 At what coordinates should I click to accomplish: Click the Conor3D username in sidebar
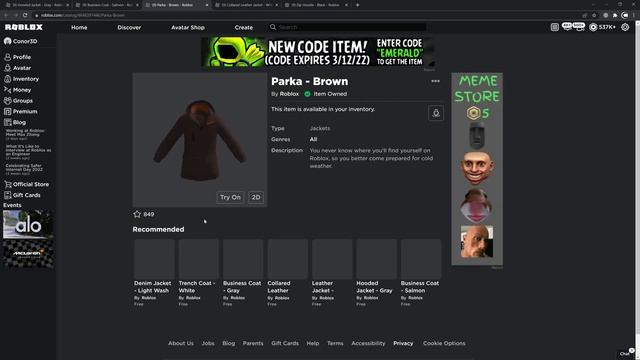(x=25, y=41)
